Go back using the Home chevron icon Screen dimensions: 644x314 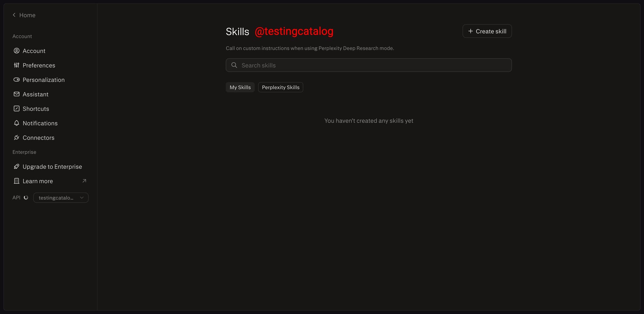[14, 15]
